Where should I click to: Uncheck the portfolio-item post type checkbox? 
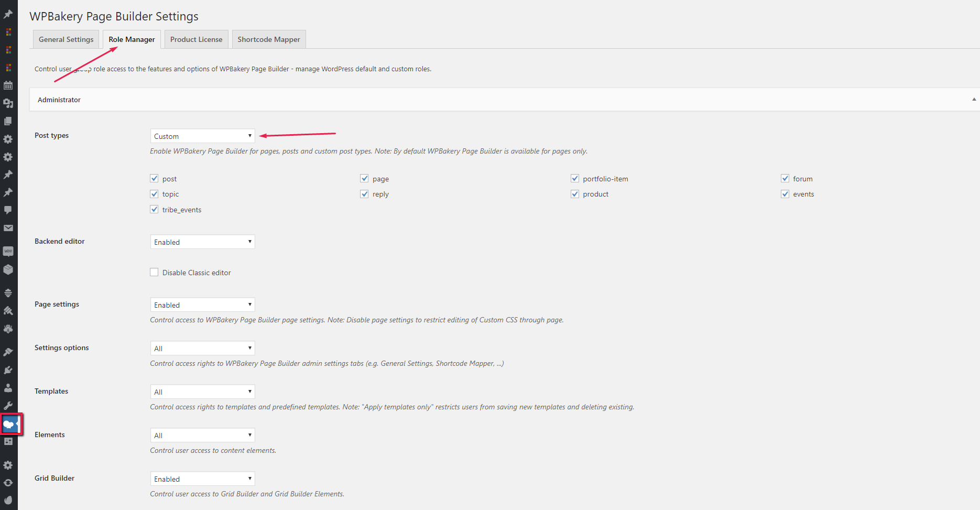pyautogui.click(x=575, y=178)
